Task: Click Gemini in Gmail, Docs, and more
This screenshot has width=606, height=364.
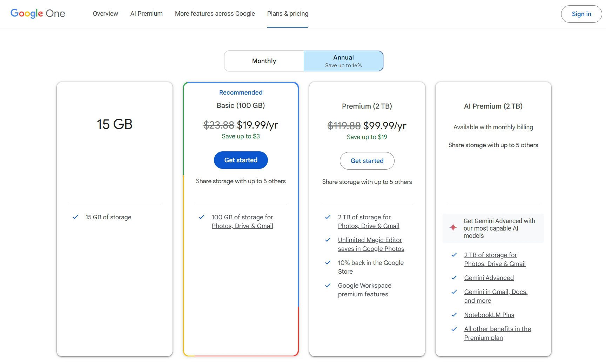Action: pyautogui.click(x=496, y=296)
